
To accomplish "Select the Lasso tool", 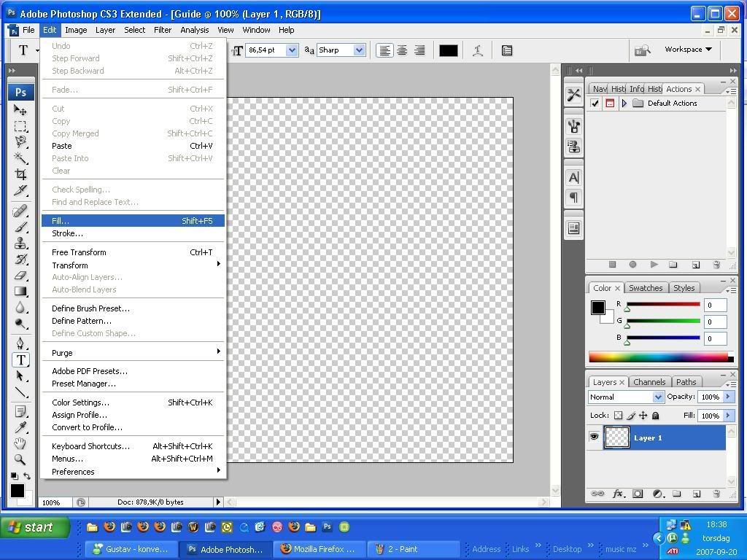I will coord(20,142).
